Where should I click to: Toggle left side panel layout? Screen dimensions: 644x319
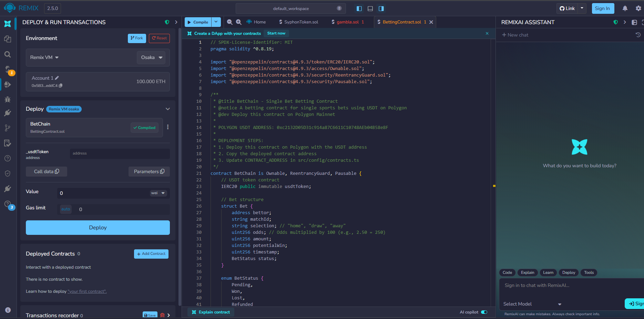point(359,9)
